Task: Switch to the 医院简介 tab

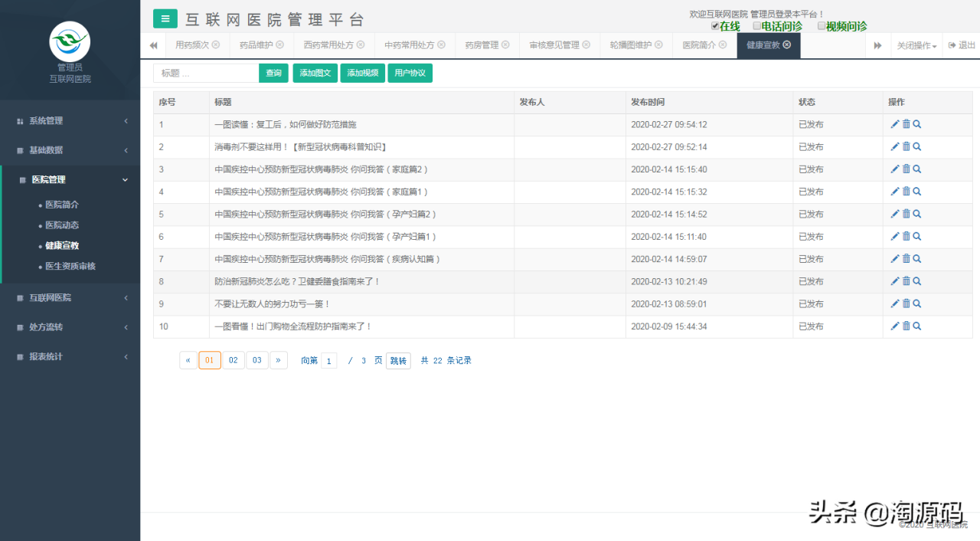Action: pos(704,46)
